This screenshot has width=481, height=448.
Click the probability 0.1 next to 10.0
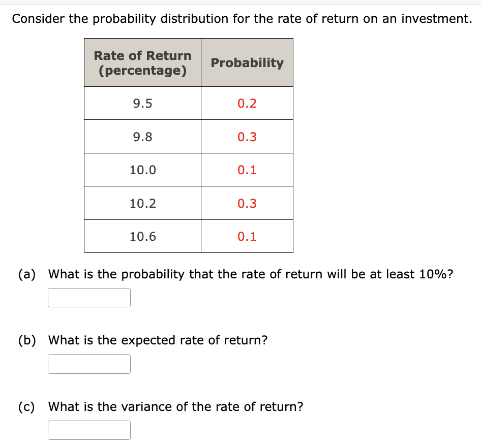coord(247,170)
